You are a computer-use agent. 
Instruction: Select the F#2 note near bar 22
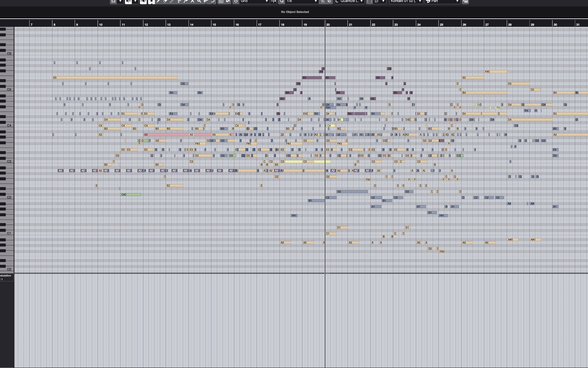click(368, 180)
